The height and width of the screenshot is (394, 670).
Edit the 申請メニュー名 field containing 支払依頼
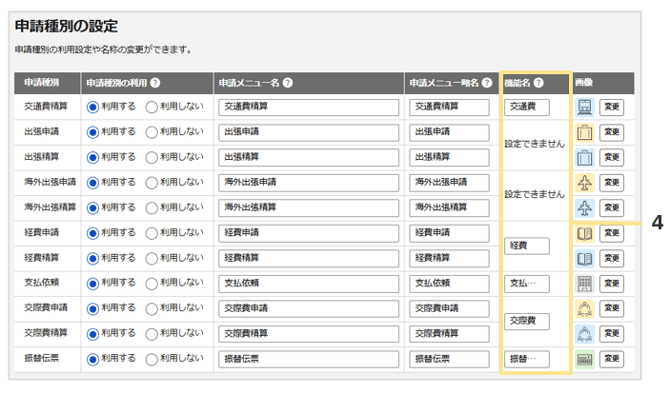coord(309,284)
